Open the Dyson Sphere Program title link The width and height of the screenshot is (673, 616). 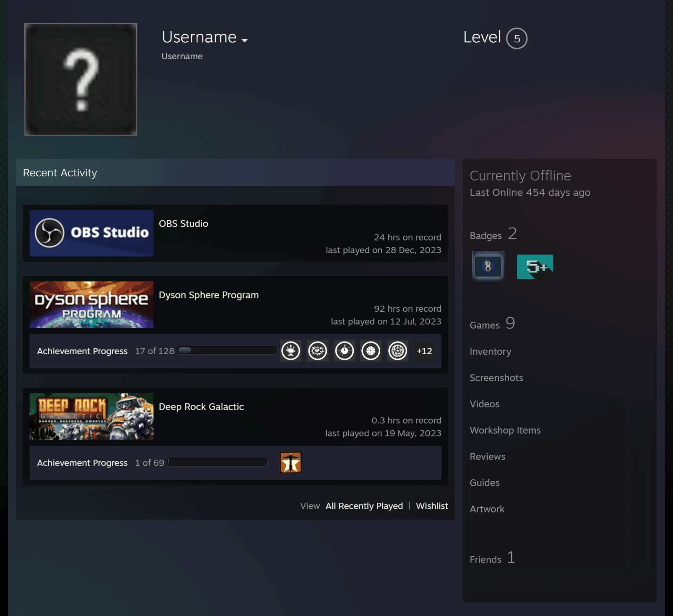pyautogui.click(x=209, y=295)
